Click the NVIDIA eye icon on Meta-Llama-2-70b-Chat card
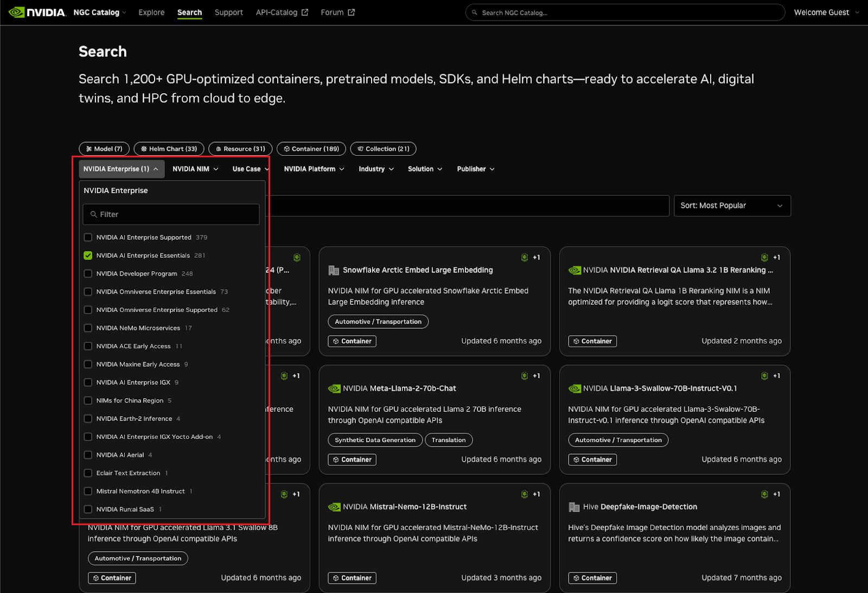The width and height of the screenshot is (868, 593). [334, 388]
